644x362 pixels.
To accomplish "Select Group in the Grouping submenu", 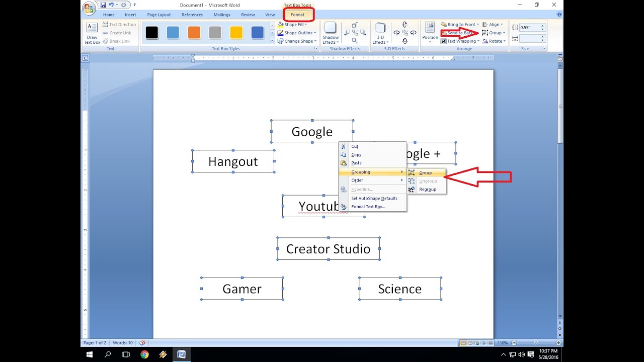I will tap(426, 172).
